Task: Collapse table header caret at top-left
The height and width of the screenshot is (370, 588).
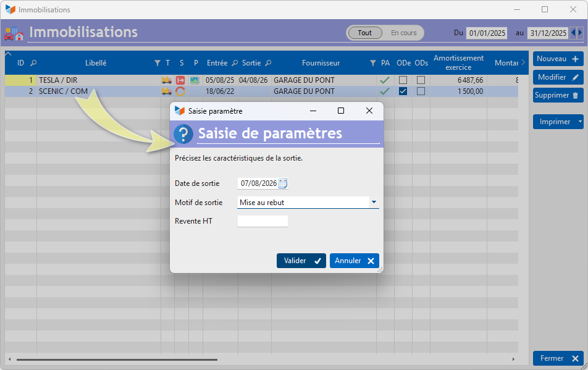Action: [8, 54]
